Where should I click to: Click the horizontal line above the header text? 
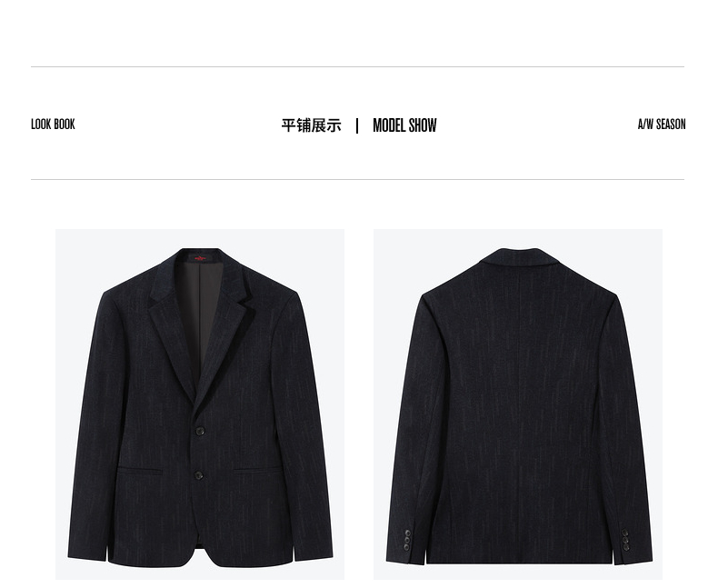click(357, 67)
